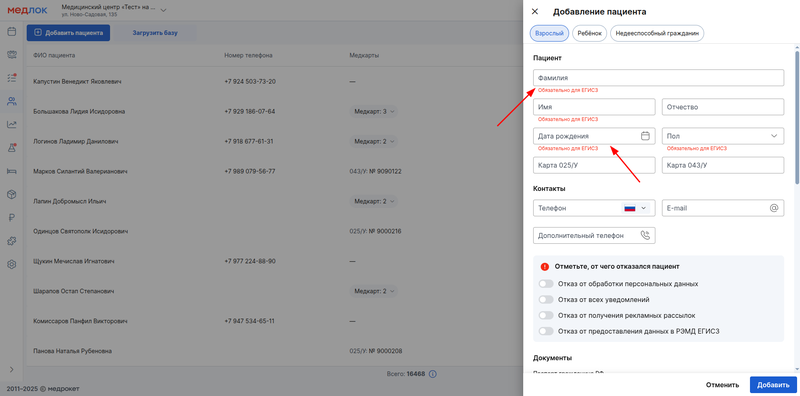Click the patient form vertical scrollbar
Screen dimensions: 800x396
click(796, 117)
